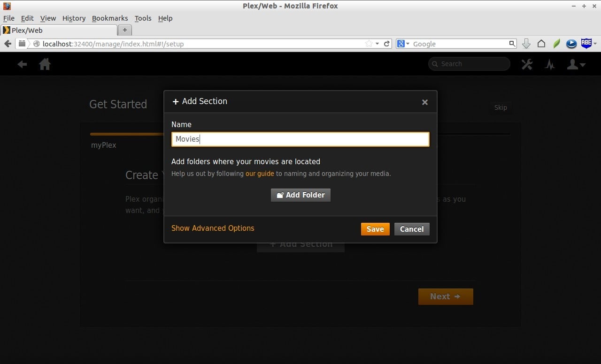The image size is (601, 364).
Task: Click the Get Started heading
Action: [118, 104]
